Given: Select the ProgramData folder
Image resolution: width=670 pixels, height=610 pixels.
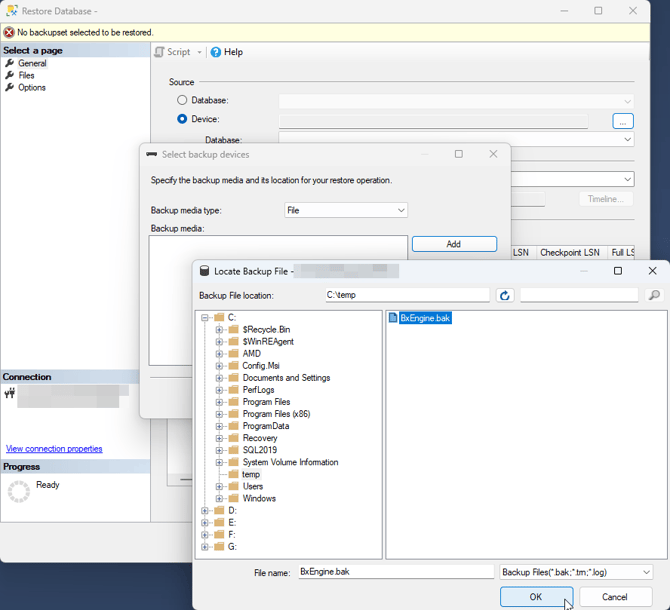Looking at the screenshot, I should [266, 426].
